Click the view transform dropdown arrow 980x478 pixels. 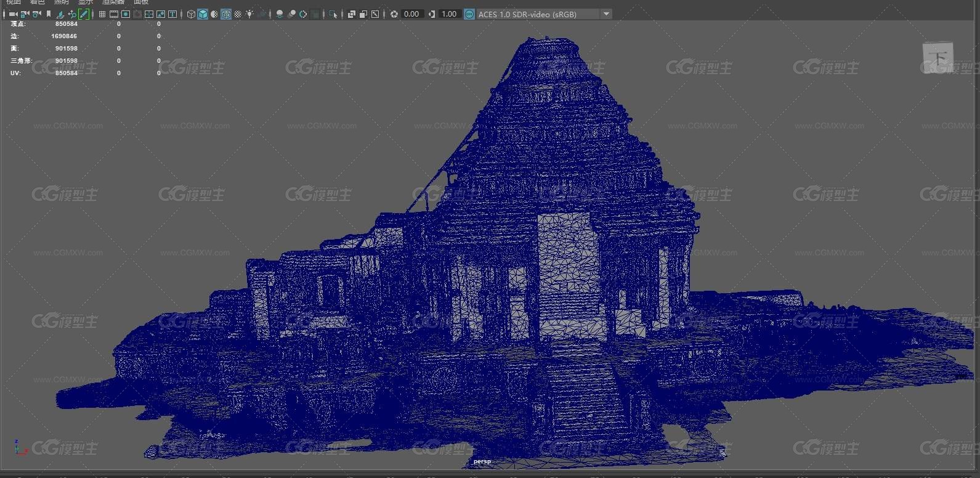[606, 14]
